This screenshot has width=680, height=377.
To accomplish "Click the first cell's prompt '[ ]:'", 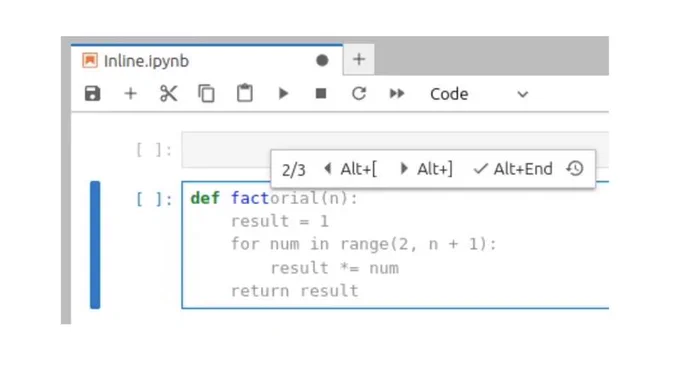I will tap(154, 150).
